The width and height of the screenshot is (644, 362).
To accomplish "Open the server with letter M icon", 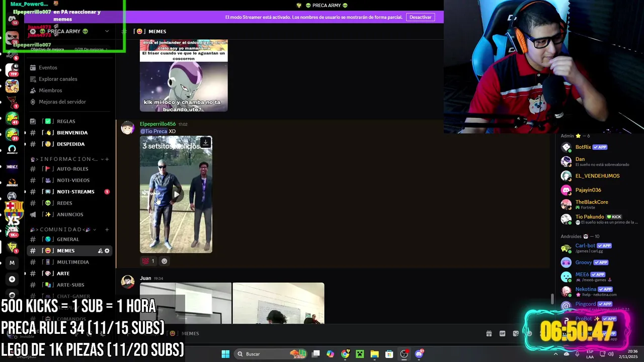I will coord(12,262).
